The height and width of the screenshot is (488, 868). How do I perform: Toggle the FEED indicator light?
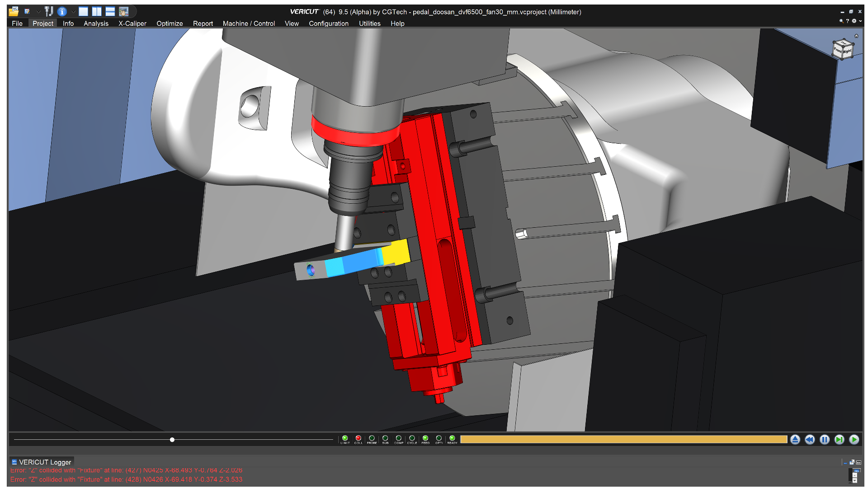tap(425, 438)
